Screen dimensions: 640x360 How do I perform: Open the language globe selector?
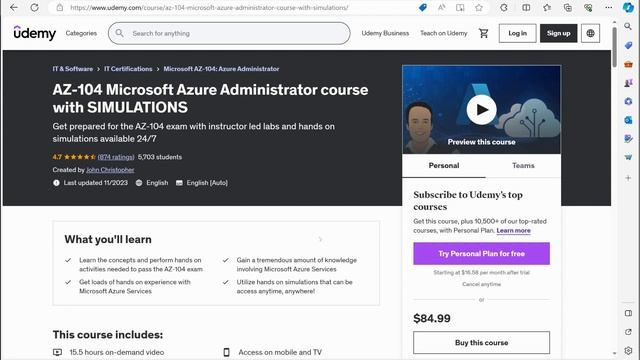590,33
